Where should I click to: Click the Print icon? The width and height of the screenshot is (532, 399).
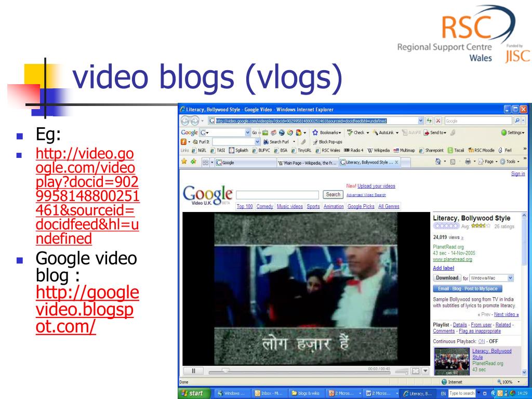click(468, 162)
